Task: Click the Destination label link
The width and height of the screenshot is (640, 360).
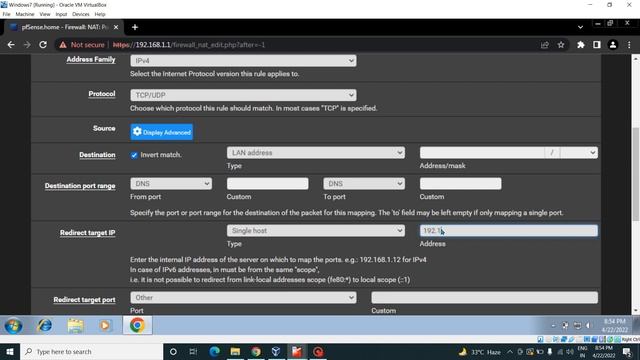Action: pos(97,155)
